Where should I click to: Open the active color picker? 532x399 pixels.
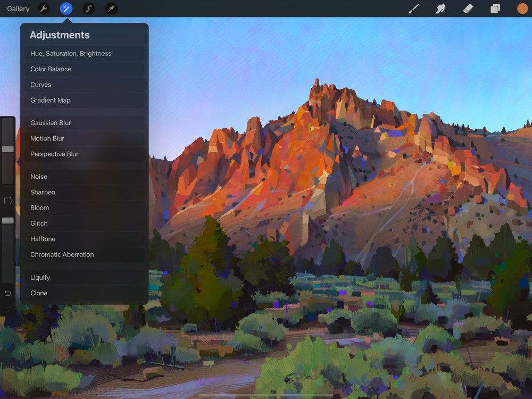click(x=521, y=9)
